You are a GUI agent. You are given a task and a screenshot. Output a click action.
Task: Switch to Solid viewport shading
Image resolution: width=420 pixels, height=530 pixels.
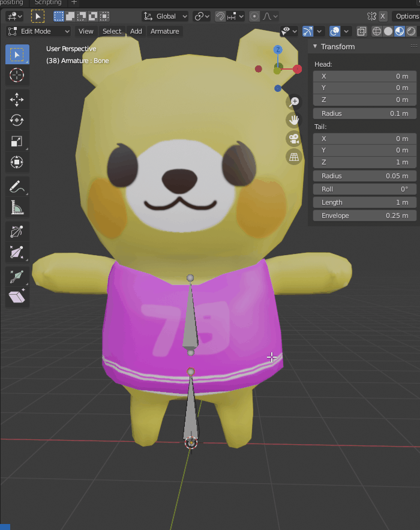coord(388,31)
